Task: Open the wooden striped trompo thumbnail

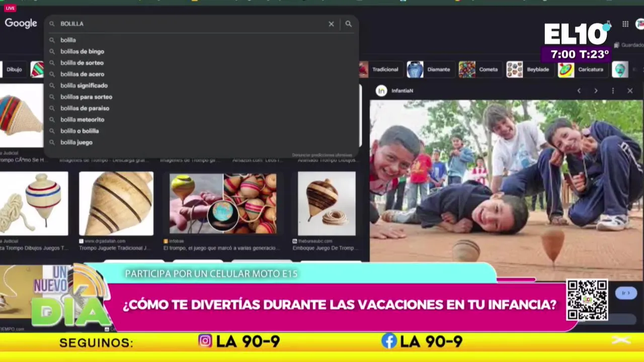Action: pyautogui.click(x=116, y=204)
